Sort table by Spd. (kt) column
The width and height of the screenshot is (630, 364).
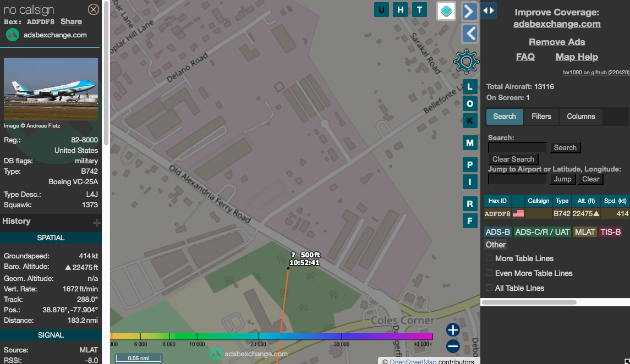615,201
